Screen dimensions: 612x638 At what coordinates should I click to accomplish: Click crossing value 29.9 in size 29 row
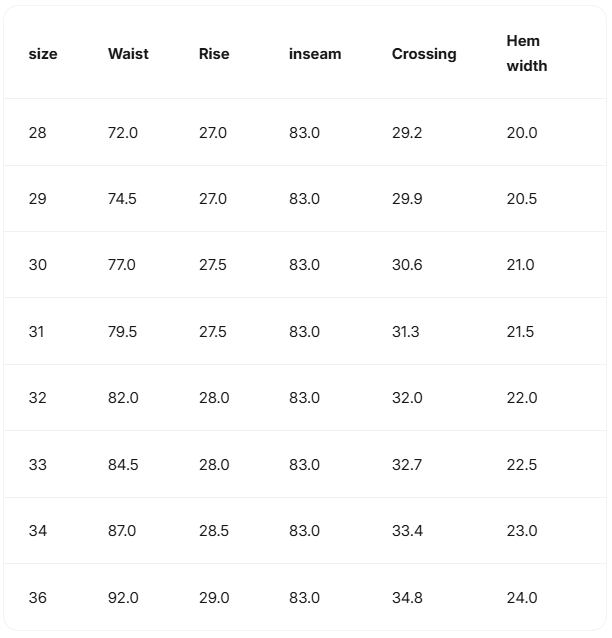407,199
